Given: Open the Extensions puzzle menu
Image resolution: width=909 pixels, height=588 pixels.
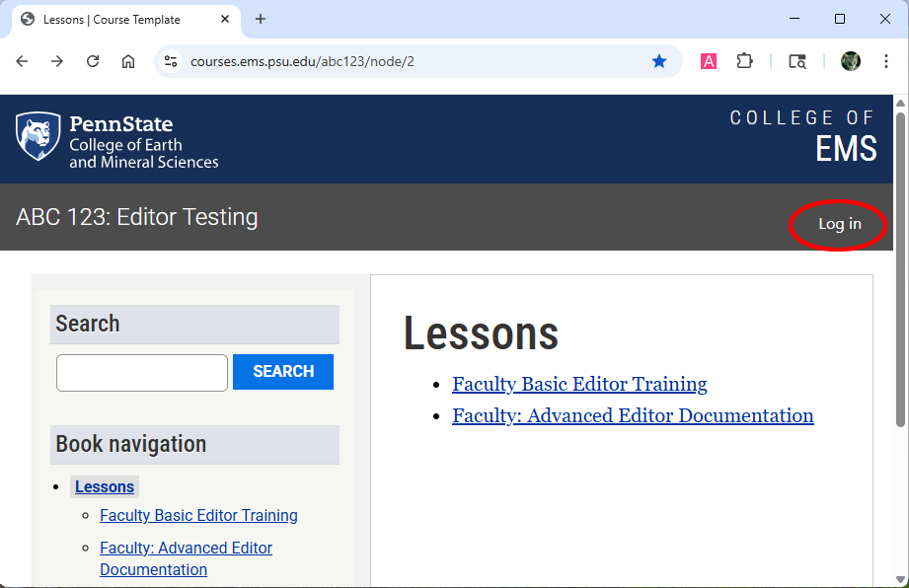Looking at the screenshot, I should pyautogui.click(x=745, y=61).
